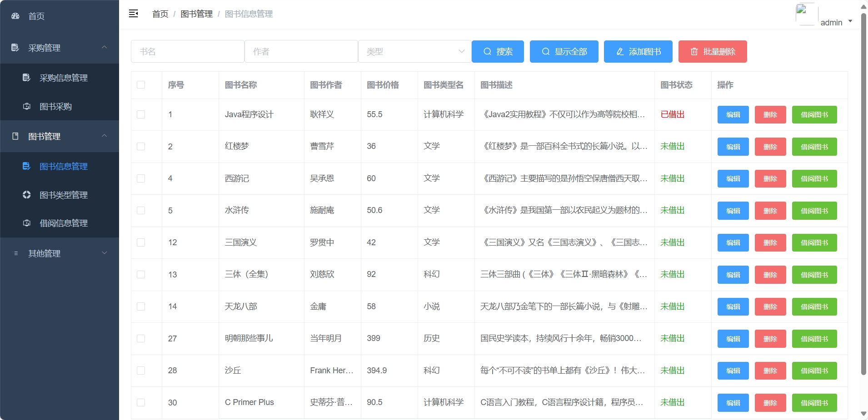
Task: Open the 类型 dropdown selector
Action: tap(414, 51)
